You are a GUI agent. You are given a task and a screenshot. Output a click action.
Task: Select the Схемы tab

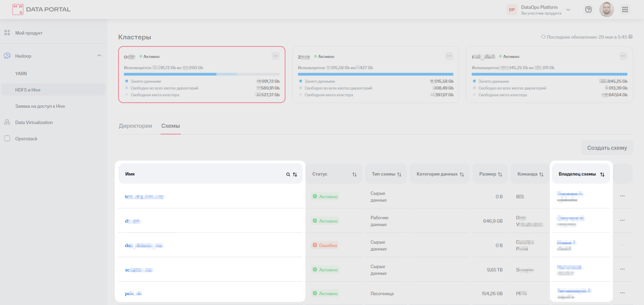click(x=170, y=126)
